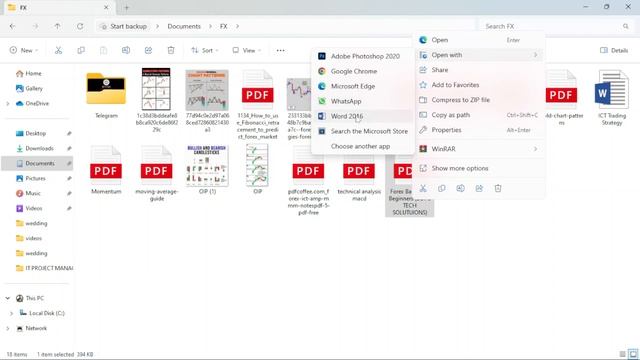
Task: Open IT PROJECT MANA folder in sidebar
Action: tap(44, 268)
